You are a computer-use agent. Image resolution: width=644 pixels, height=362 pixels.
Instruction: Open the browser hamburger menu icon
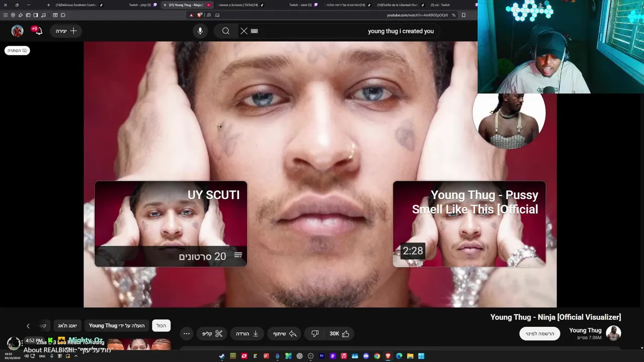point(6,15)
